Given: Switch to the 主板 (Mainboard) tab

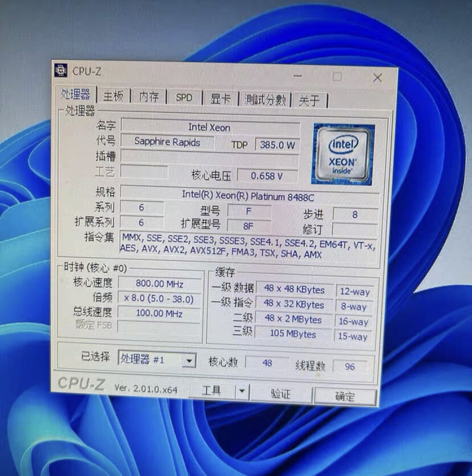Looking at the screenshot, I should (x=113, y=97).
